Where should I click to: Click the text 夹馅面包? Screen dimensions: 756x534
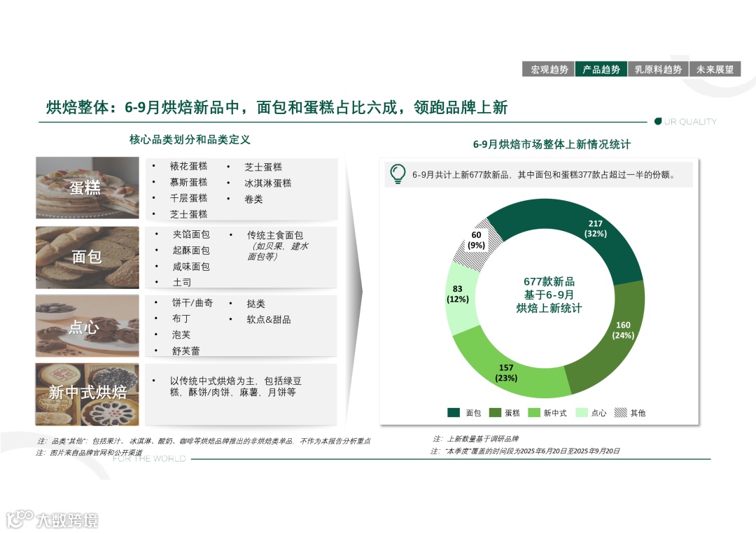coord(191,234)
